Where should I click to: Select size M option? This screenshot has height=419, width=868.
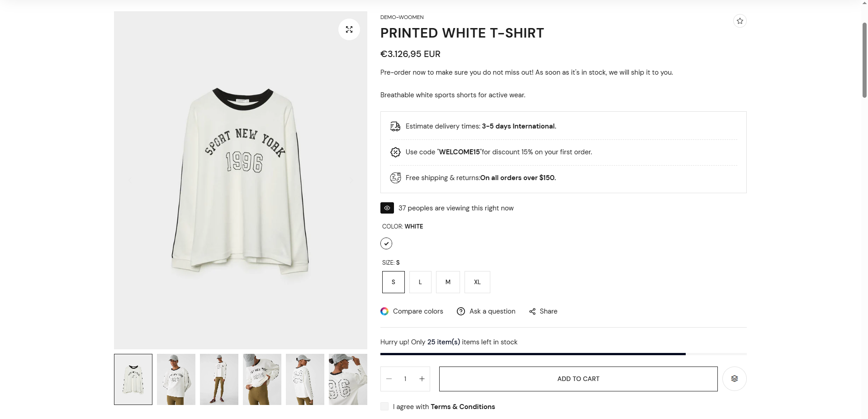point(448,282)
